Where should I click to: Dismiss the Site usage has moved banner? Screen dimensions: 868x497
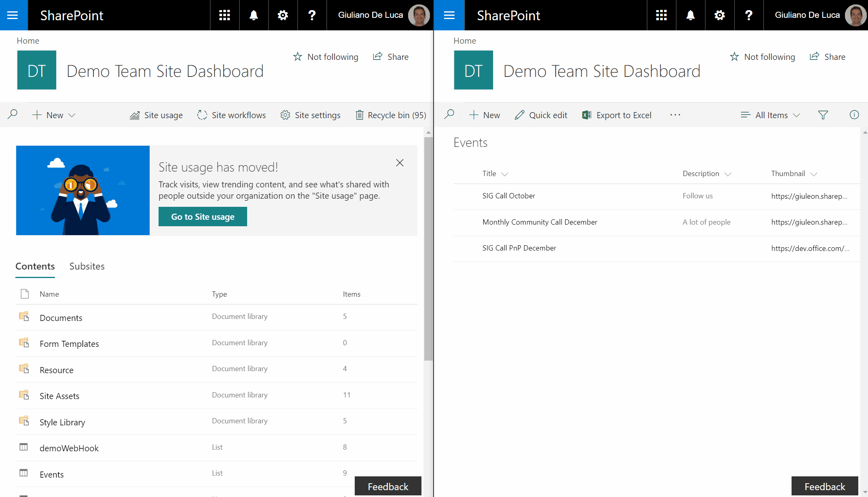pos(400,163)
